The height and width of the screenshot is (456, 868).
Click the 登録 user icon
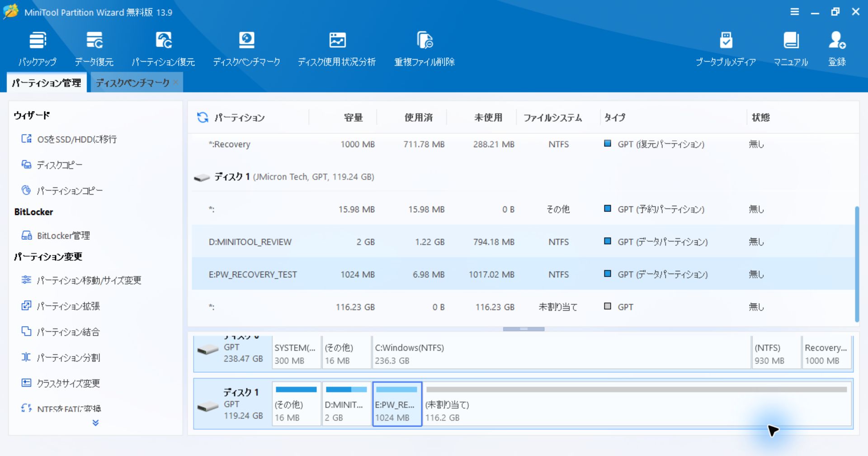click(x=837, y=49)
